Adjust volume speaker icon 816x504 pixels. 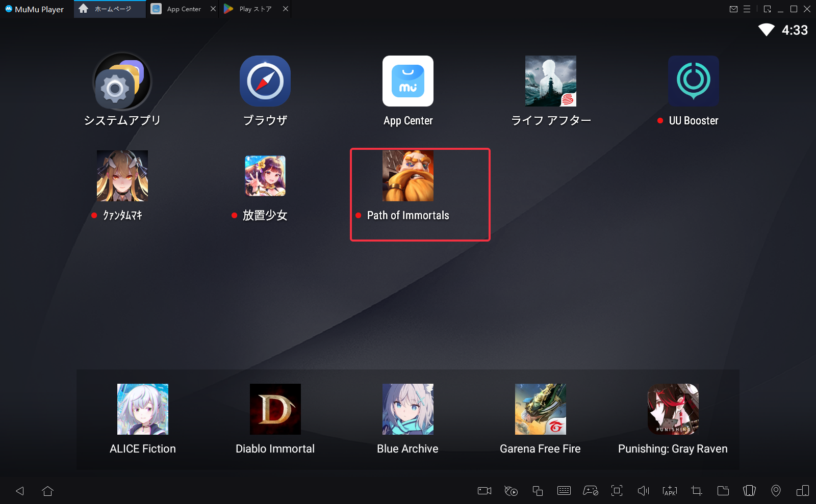point(644,491)
